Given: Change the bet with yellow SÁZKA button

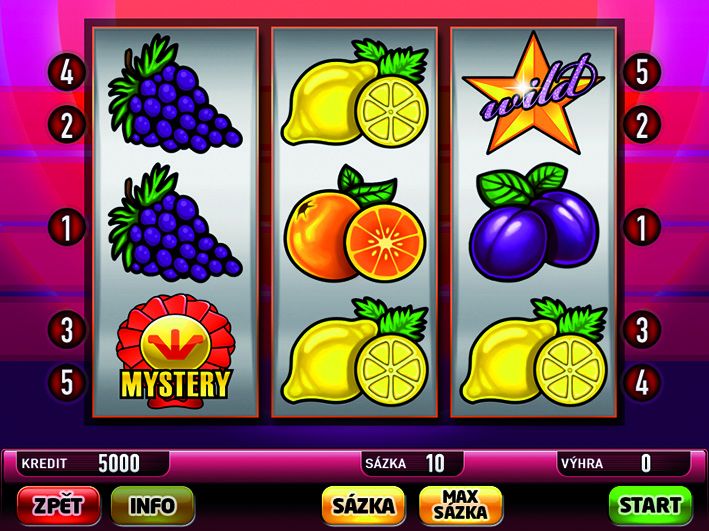Looking at the screenshot, I should [364, 506].
